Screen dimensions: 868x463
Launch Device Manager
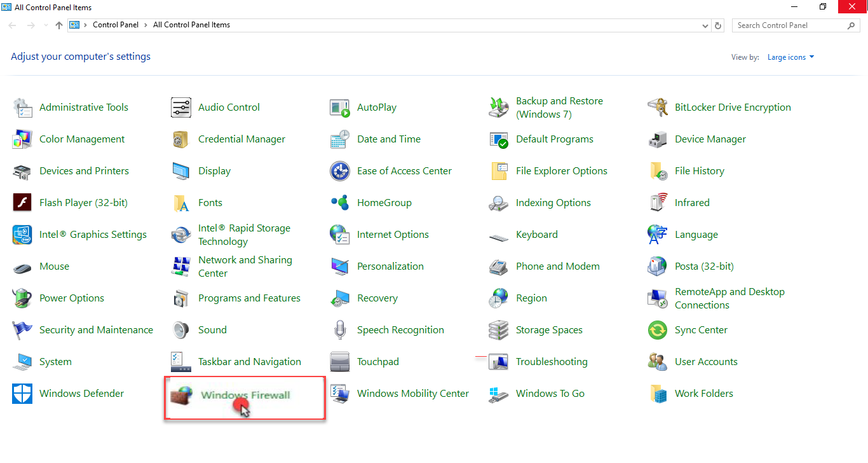[x=710, y=139]
